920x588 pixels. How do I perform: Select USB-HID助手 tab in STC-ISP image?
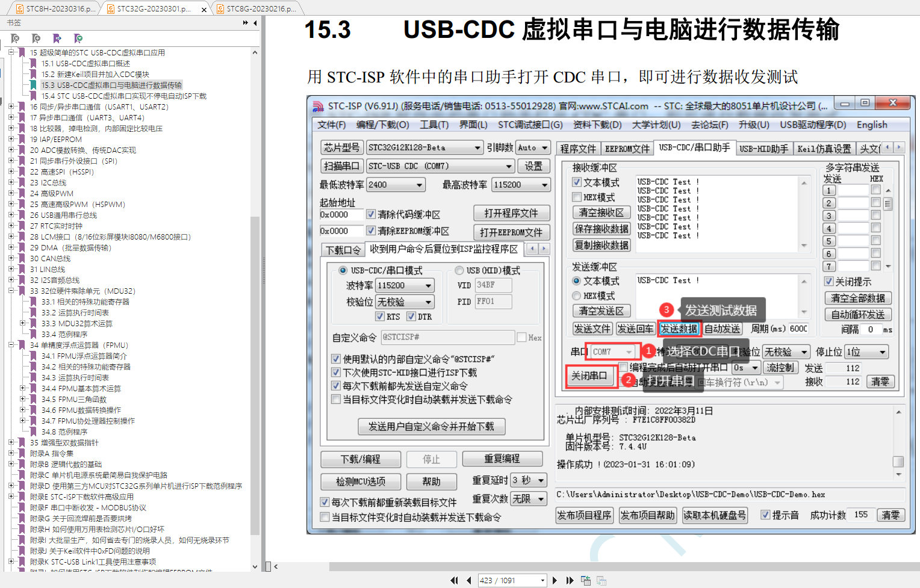[763, 149]
